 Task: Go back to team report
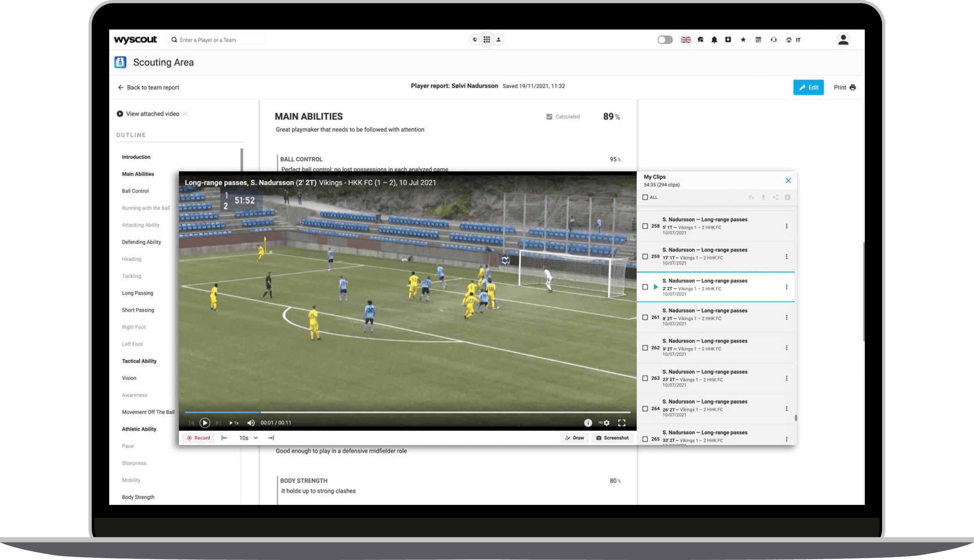click(148, 87)
